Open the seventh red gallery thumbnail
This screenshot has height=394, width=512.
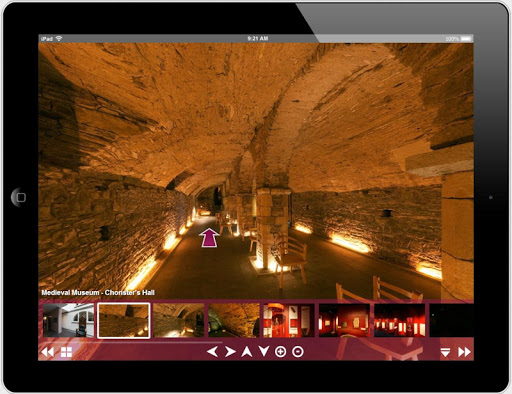point(400,320)
